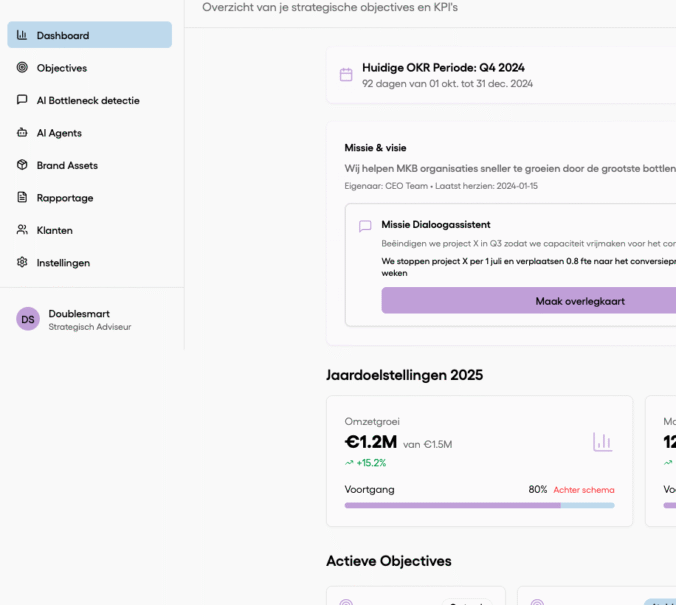Click the Klanten people icon
Screen dimensions: 676x605
22,230
